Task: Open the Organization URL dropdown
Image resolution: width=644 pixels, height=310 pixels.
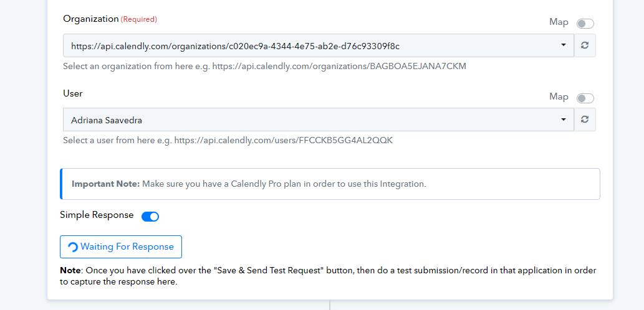Action: click(x=318, y=45)
